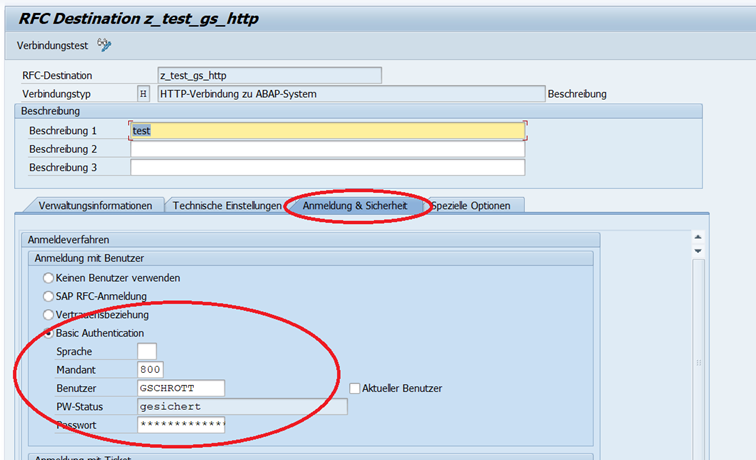Screen dimensions: 756x460
Task: Click into the Beschreibung 2 field
Action: (x=327, y=149)
